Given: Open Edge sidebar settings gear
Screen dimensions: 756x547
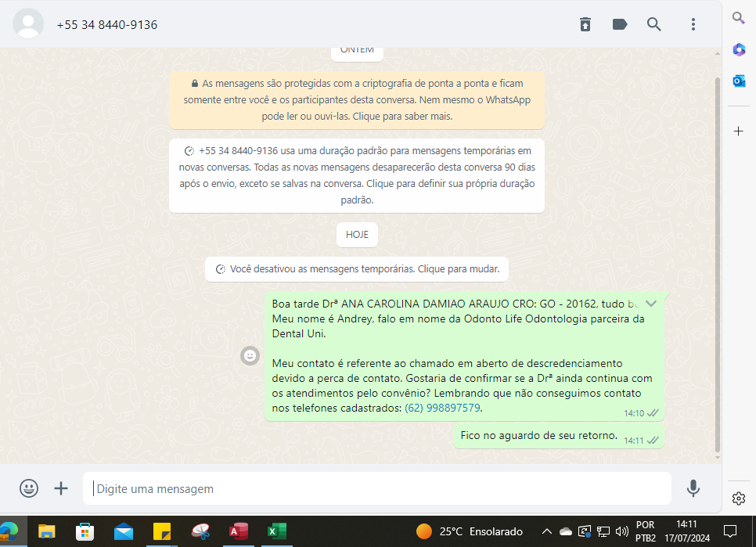Looking at the screenshot, I should point(739,498).
